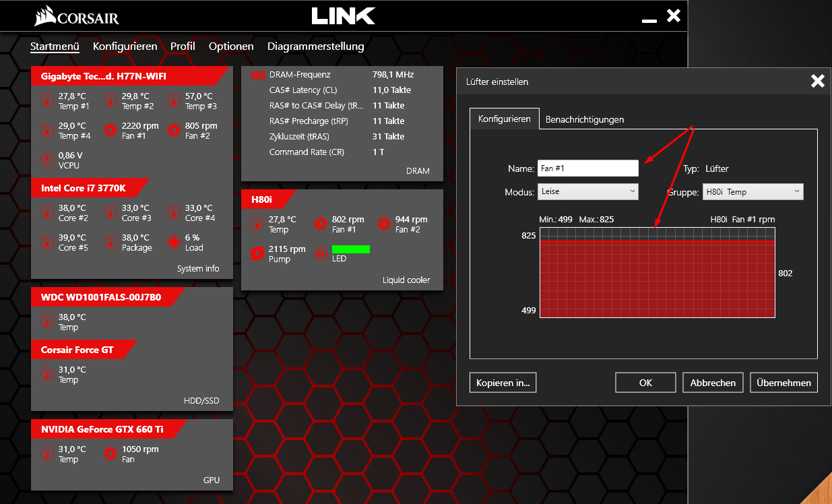Select the H80i Fan #2 icon at 944 rpm
The width and height of the screenshot is (832, 504).
pyautogui.click(x=383, y=224)
